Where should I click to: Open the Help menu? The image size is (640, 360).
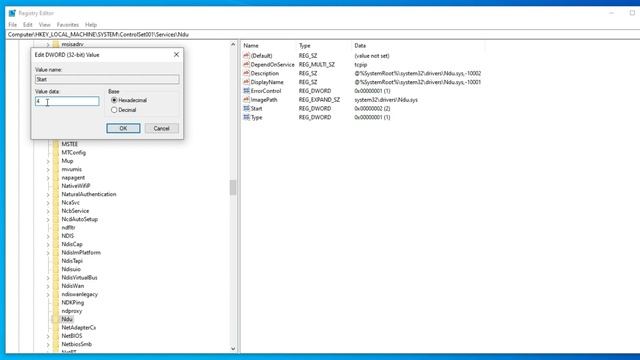[x=91, y=24]
